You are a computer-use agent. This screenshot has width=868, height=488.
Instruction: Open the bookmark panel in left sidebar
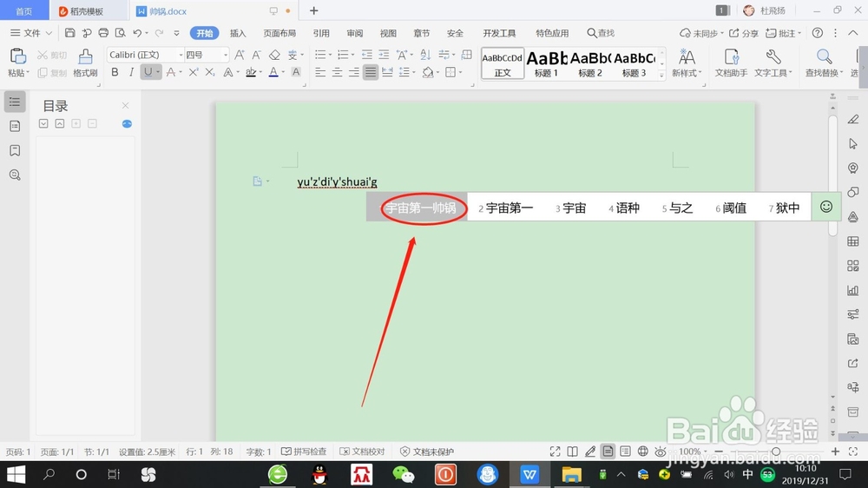[15, 151]
